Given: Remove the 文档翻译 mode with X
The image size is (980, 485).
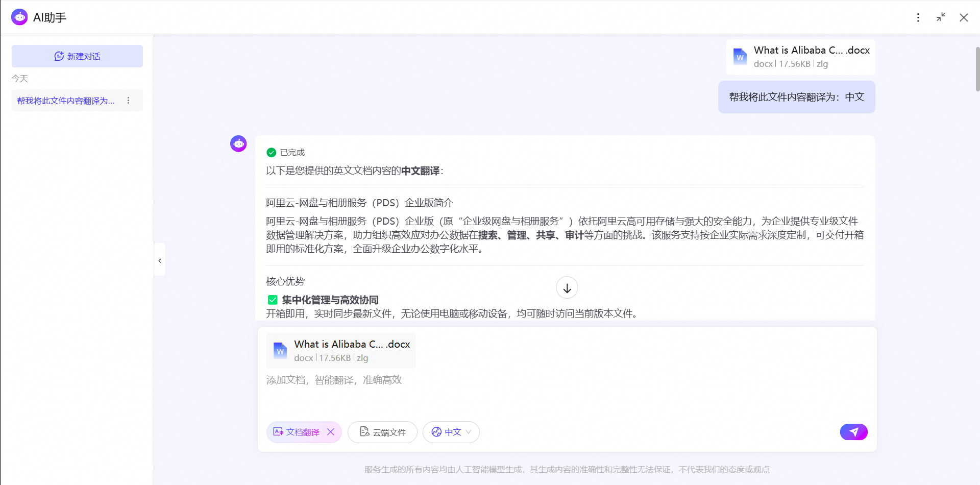Looking at the screenshot, I should [331, 432].
